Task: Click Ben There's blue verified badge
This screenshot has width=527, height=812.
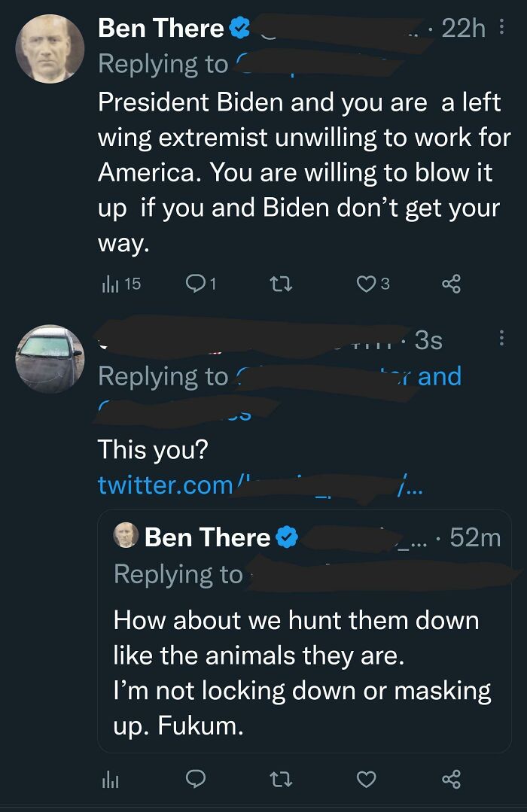Action: click(239, 29)
